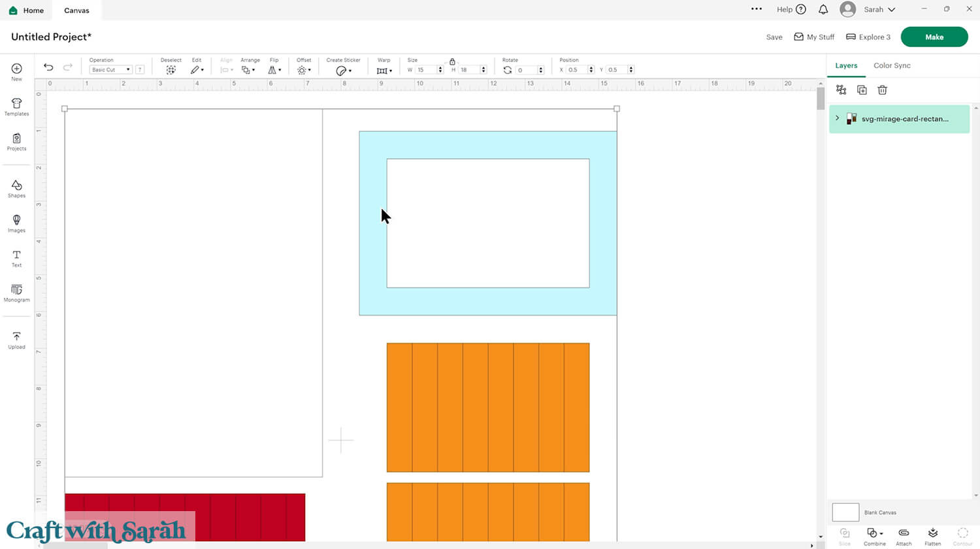The image size is (980, 549).
Task: Save the project
Action: click(774, 37)
